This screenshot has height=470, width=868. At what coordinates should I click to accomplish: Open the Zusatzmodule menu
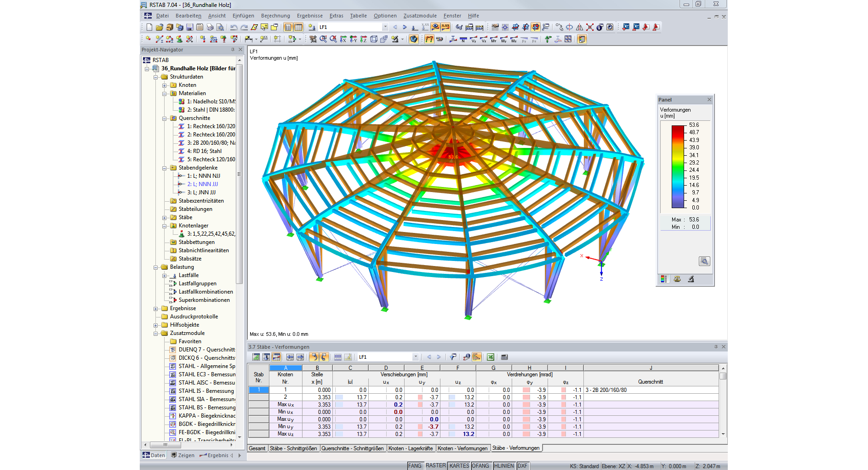[x=420, y=16]
